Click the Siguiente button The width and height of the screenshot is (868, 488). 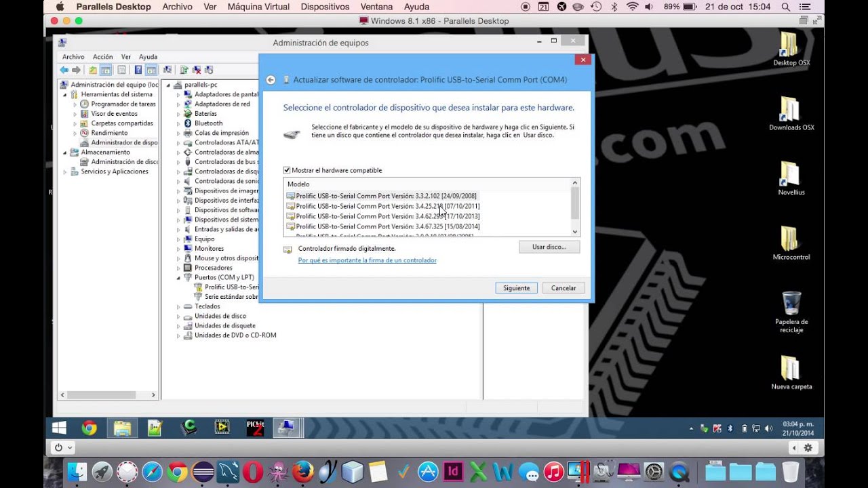(517, 288)
